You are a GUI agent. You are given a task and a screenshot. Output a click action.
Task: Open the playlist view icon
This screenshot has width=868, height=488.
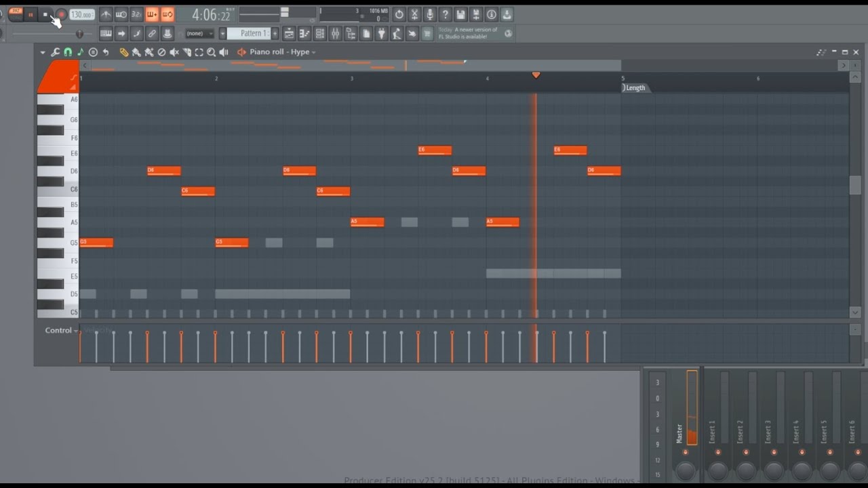[x=289, y=33]
